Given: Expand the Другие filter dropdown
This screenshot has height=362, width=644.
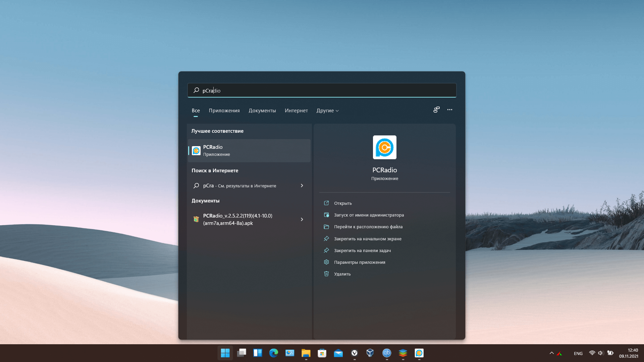Looking at the screenshot, I should (327, 111).
